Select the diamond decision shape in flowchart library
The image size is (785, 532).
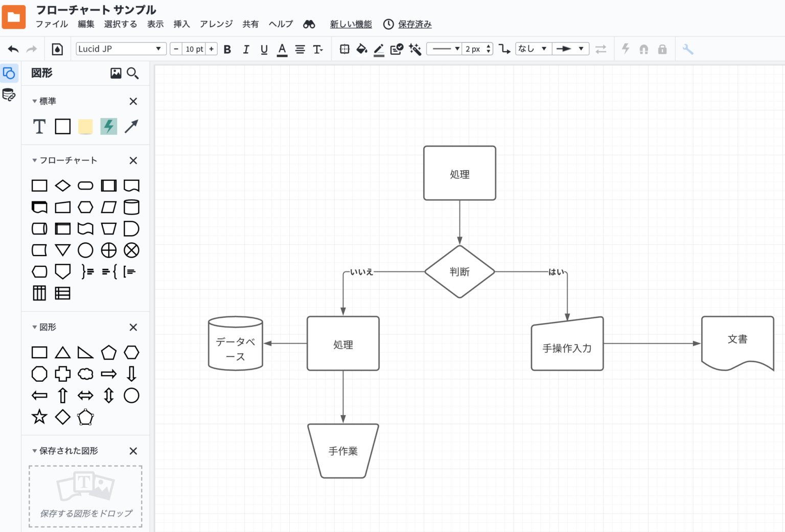[62, 186]
